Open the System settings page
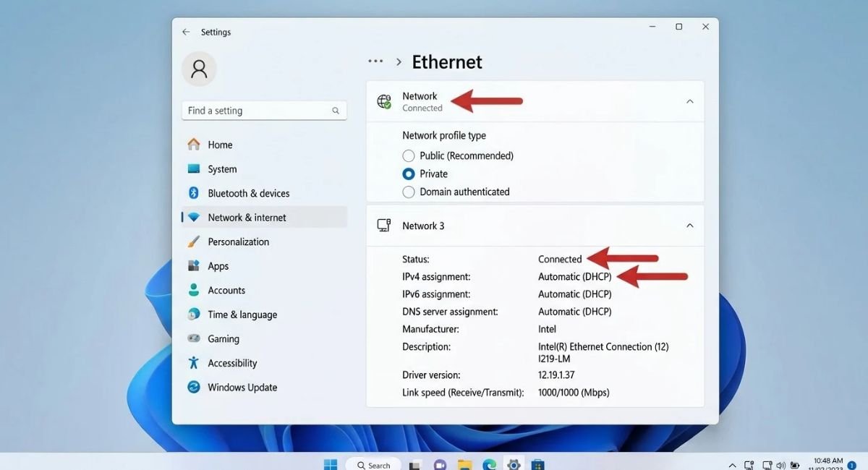The width and height of the screenshot is (868, 470). [x=264, y=169]
